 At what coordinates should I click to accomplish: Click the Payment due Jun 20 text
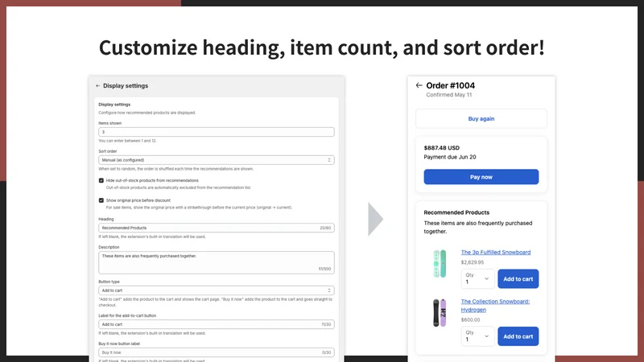(450, 157)
